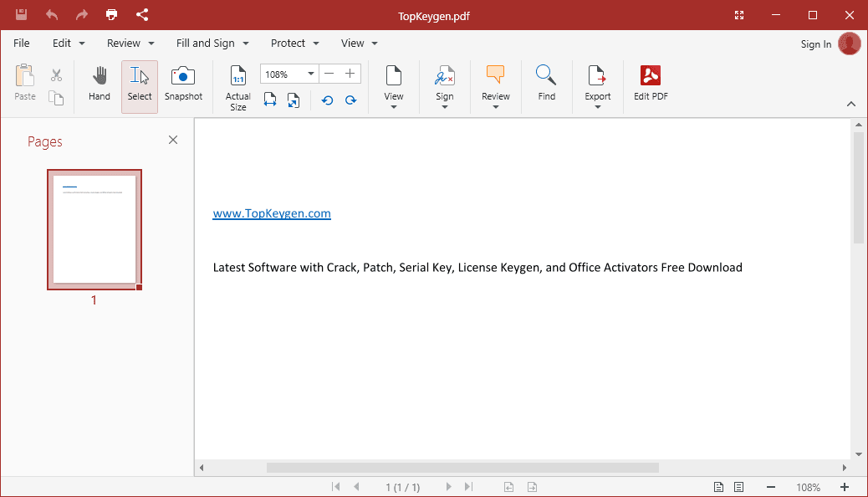
Task: Click the Share icon in the title bar
Action: click(143, 14)
